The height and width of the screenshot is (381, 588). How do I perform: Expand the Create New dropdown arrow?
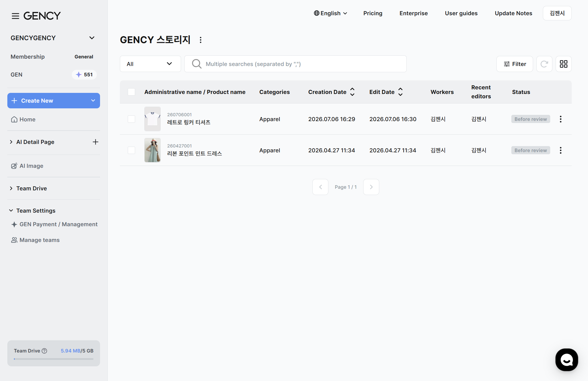tap(93, 100)
